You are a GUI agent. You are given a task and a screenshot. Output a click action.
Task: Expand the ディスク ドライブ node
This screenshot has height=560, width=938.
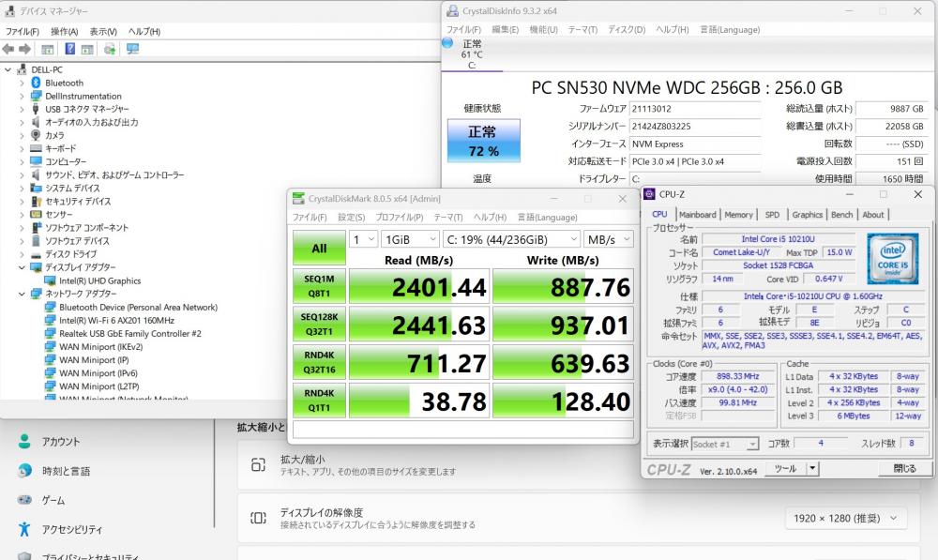(22, 253)
